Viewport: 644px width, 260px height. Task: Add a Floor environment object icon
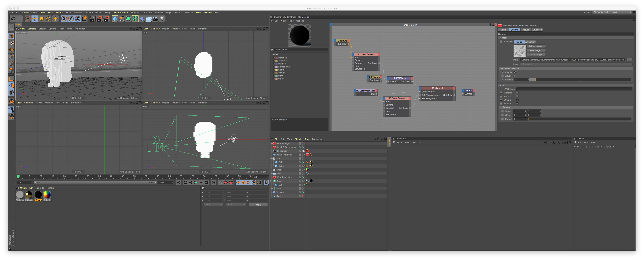[x=149, y=18]
